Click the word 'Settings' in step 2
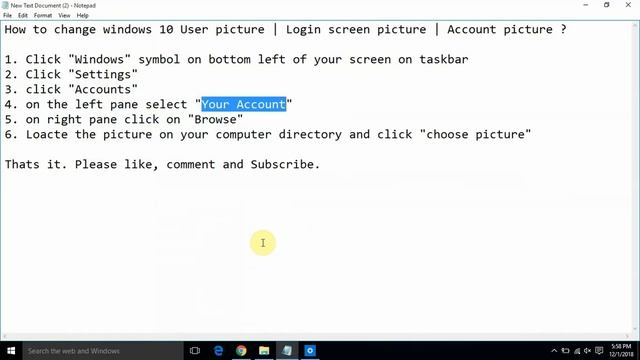This screenshot has height=360, width=640. coord(103,75)
